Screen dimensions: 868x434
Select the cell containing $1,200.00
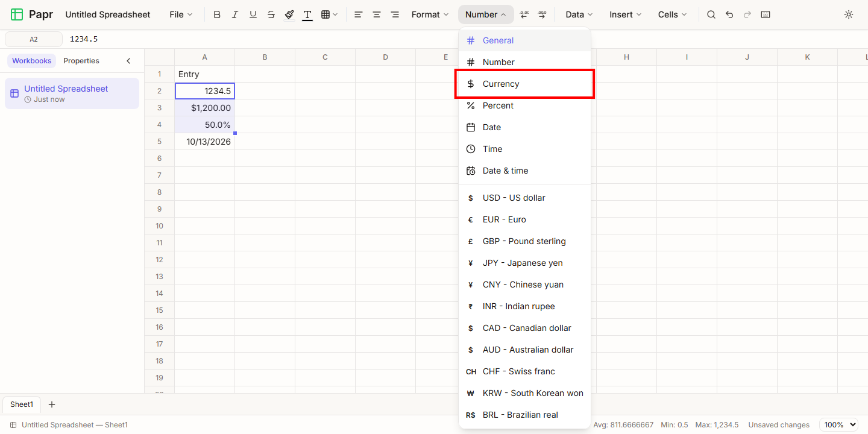click(205, 108)
